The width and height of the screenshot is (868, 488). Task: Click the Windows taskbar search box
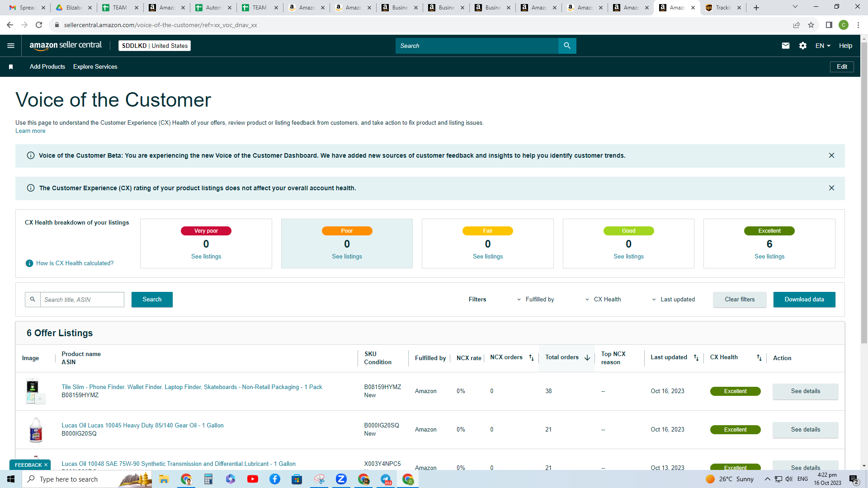pos(87,479)
